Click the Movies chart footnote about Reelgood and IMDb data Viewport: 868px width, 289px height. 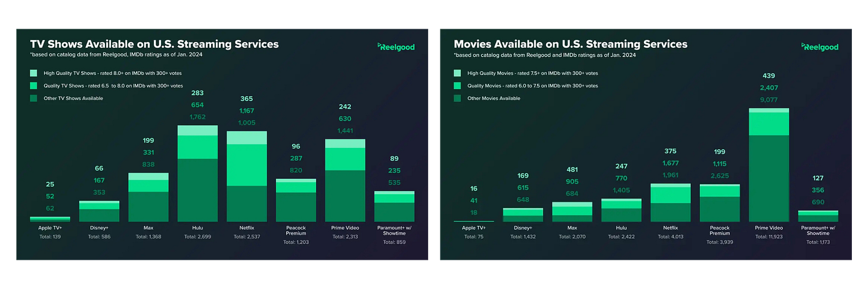(544, 55)
